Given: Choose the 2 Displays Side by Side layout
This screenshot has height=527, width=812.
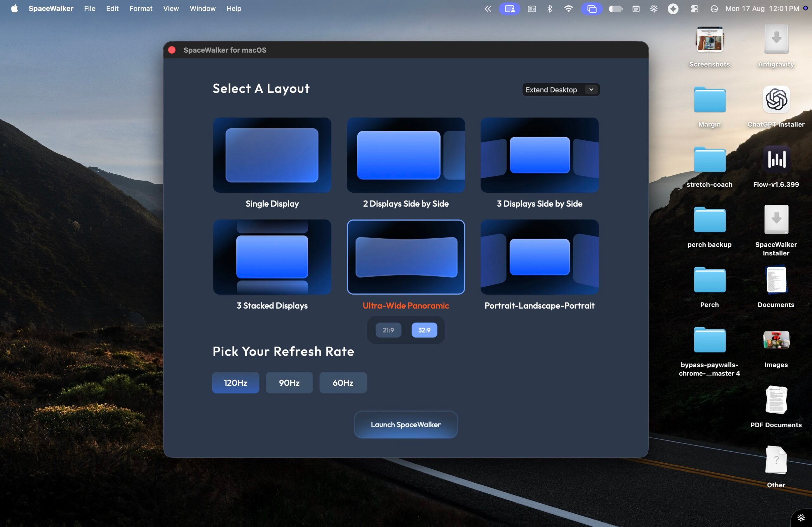Looking at the screenshot, I should pyautogui.click(x=406, y=155).
